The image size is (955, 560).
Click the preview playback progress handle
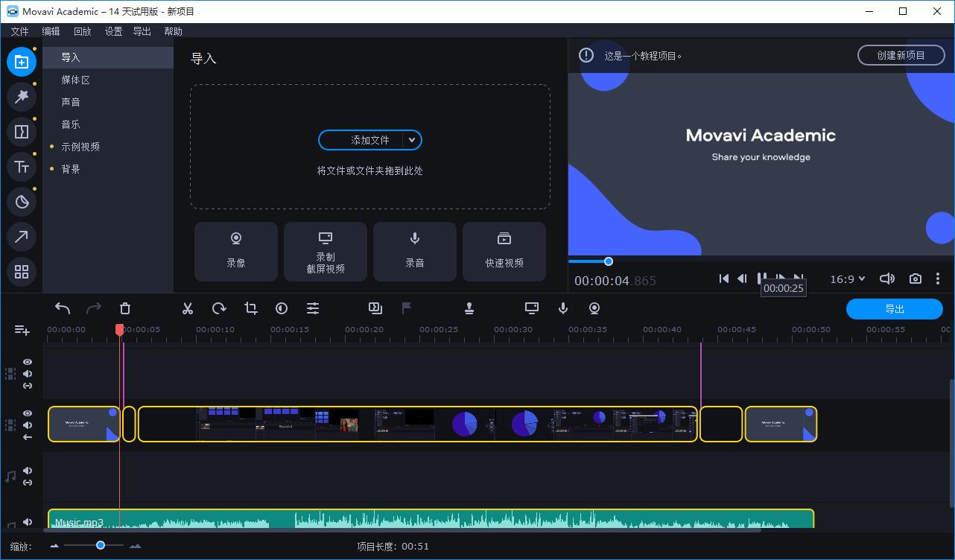[x=609, y=261]
